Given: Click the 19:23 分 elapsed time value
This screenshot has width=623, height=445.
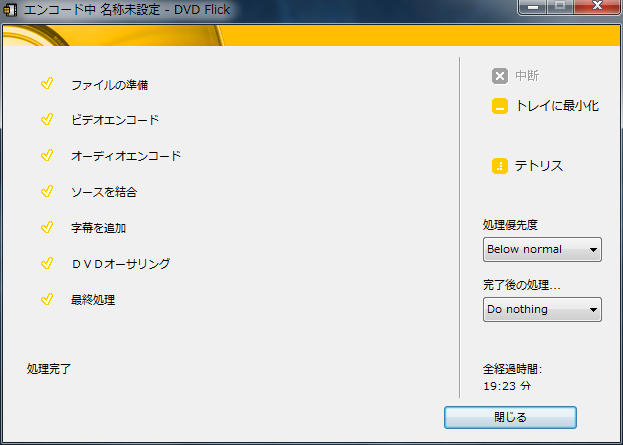Looking at the screenshot, I should pos(507,386).
